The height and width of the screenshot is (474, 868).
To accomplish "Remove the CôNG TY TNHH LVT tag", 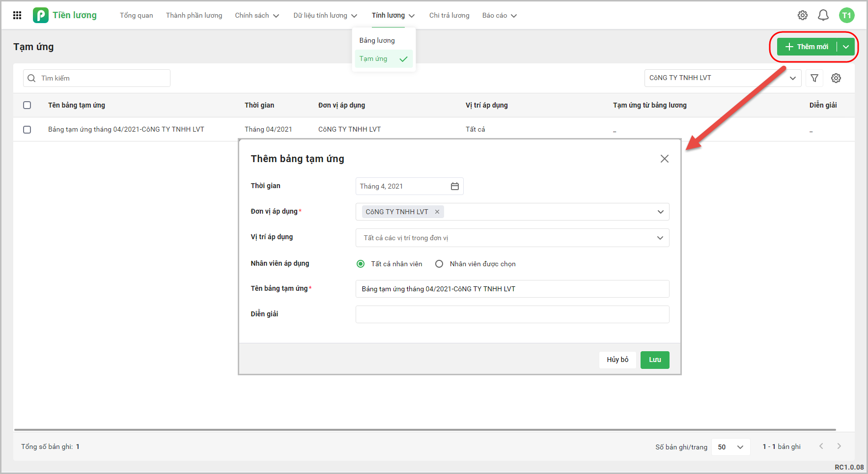I will click(x=437, y=212).
